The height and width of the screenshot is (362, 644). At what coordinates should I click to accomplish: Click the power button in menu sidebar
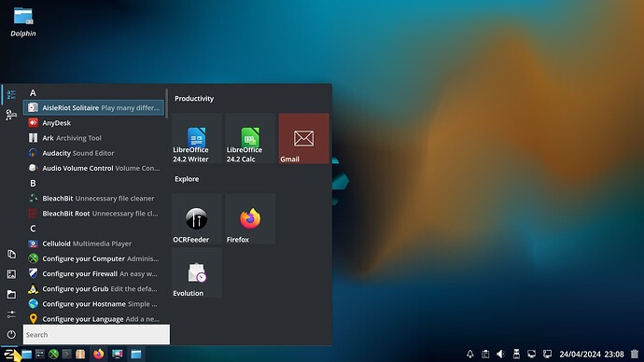[x=11, y=334]
